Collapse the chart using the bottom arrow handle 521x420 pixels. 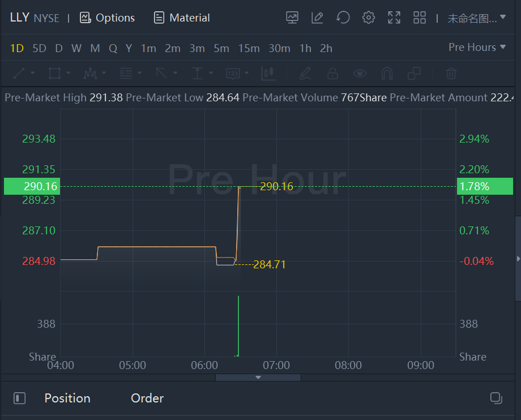(258, 377)
